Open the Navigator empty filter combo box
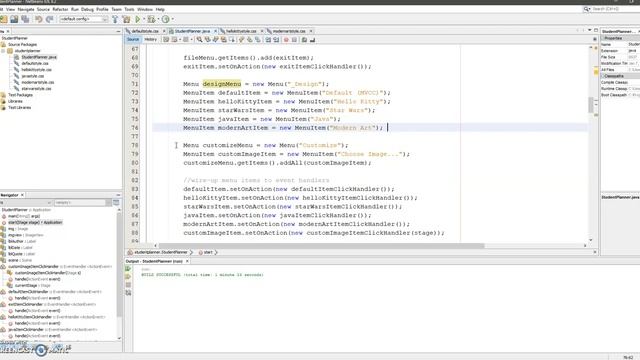Screen dimensions: 640x360 83,202
